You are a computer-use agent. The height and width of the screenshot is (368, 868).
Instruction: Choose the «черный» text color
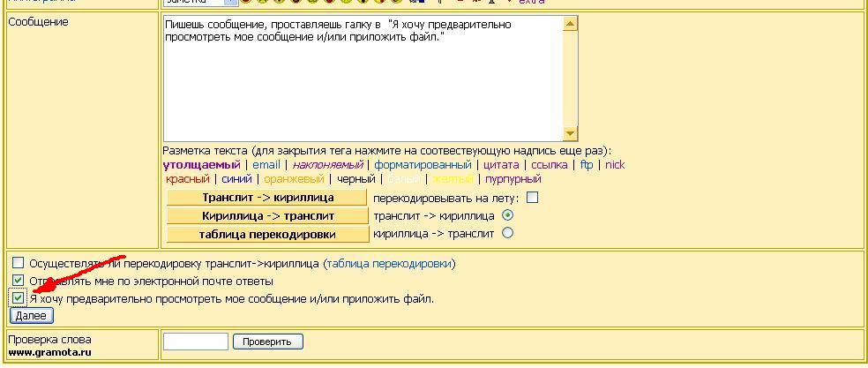click(x=355, y=179)
